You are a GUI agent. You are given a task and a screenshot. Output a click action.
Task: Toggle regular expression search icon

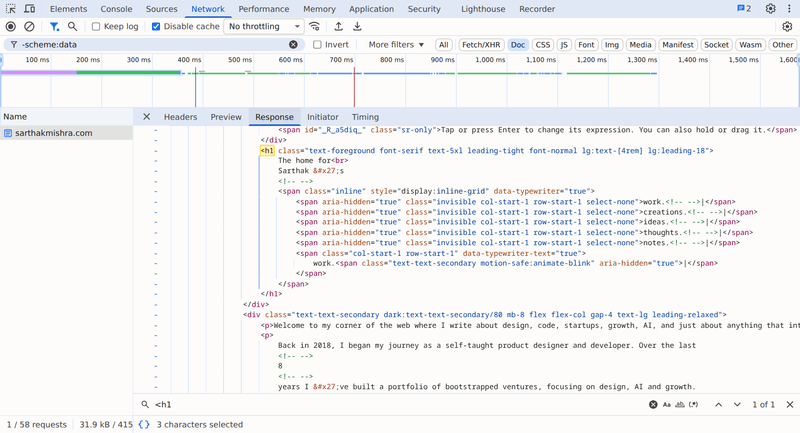point(693,404)
